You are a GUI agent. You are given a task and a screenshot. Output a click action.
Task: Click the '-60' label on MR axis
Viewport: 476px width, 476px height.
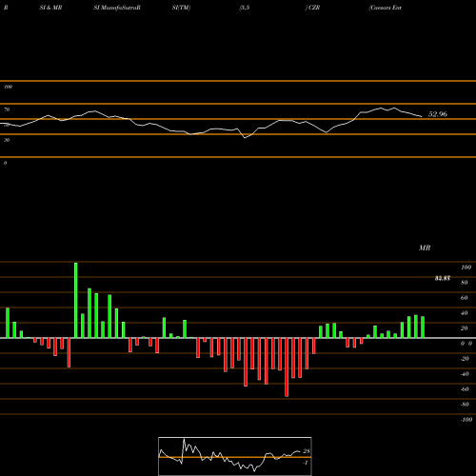(465, 389)
